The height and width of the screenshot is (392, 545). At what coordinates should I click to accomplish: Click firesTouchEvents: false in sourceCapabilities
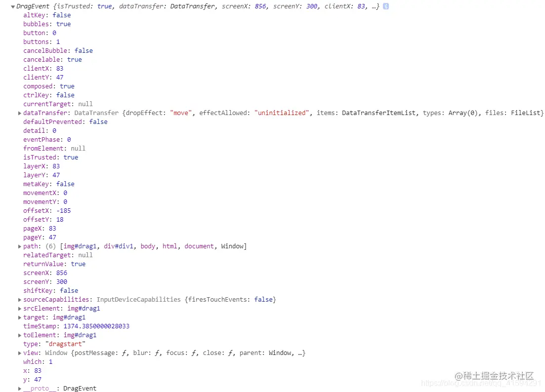[x=230, y=300]
